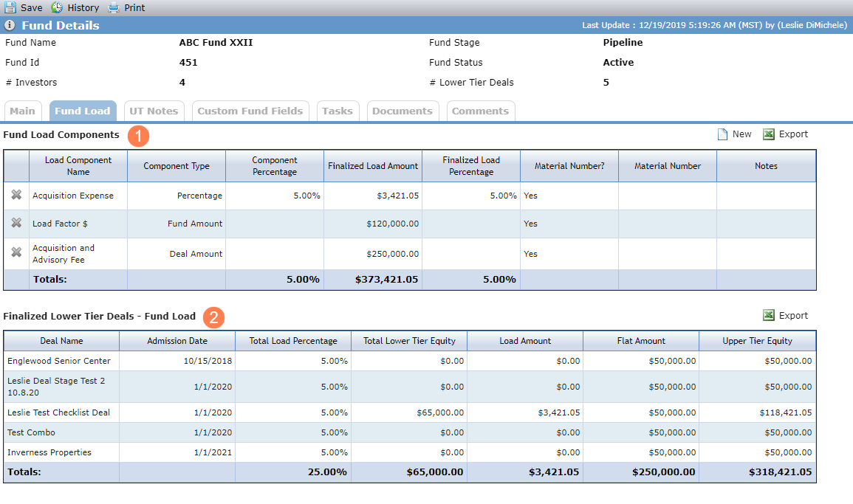Viewport: 853px width, 504px height.
Task: Click the Upper Tier Equity column header
Action: pos(757,341)
